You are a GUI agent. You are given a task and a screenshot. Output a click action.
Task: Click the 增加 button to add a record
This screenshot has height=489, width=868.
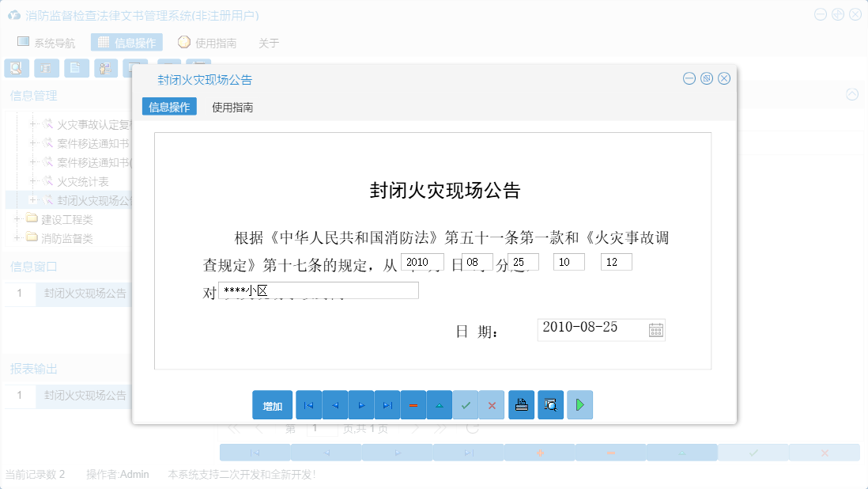272,404
